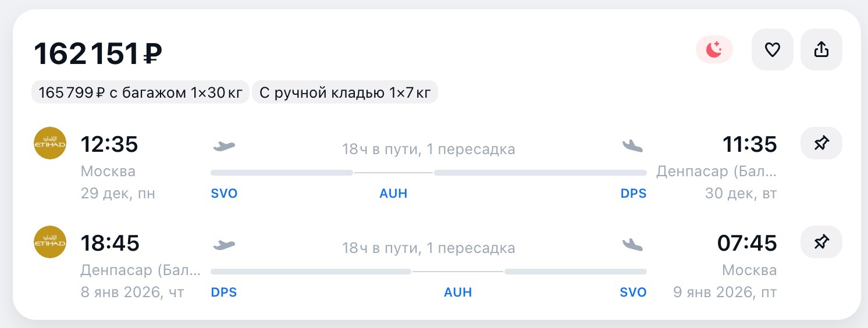The image size is (868, 328).
Task: Click the Etihad logo on outbound flight
Action: [x=50, y=143]
